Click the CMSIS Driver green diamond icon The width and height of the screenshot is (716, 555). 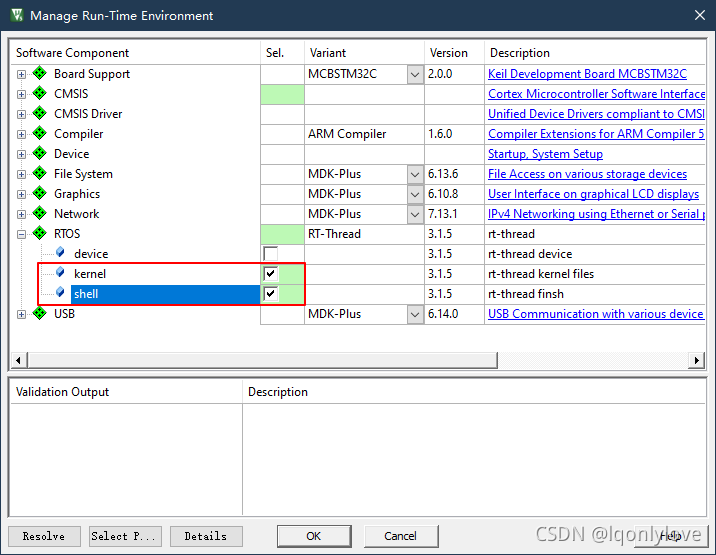click(40, 113)
